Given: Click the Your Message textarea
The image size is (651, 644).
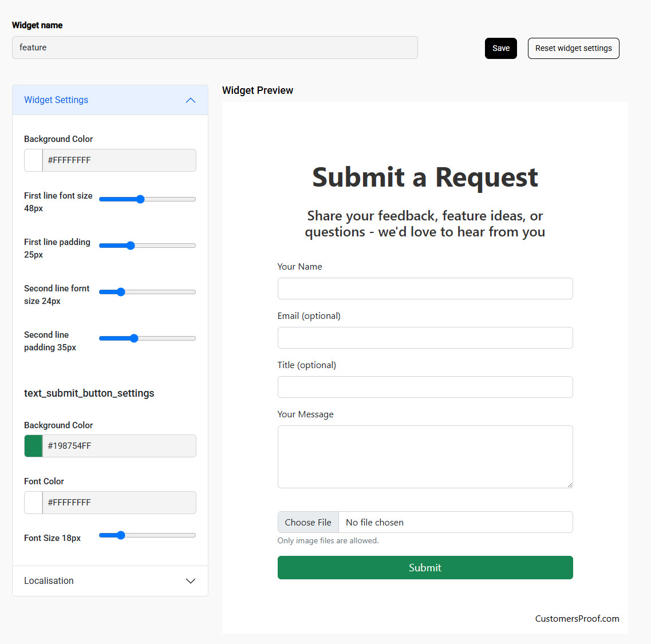Looking at the screenshot, I should pos(425,457).
